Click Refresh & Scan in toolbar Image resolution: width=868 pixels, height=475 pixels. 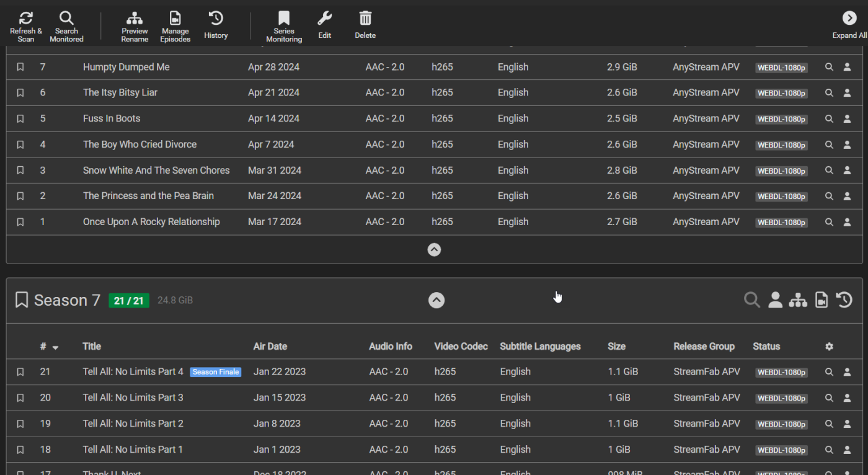tap(26, 27)
